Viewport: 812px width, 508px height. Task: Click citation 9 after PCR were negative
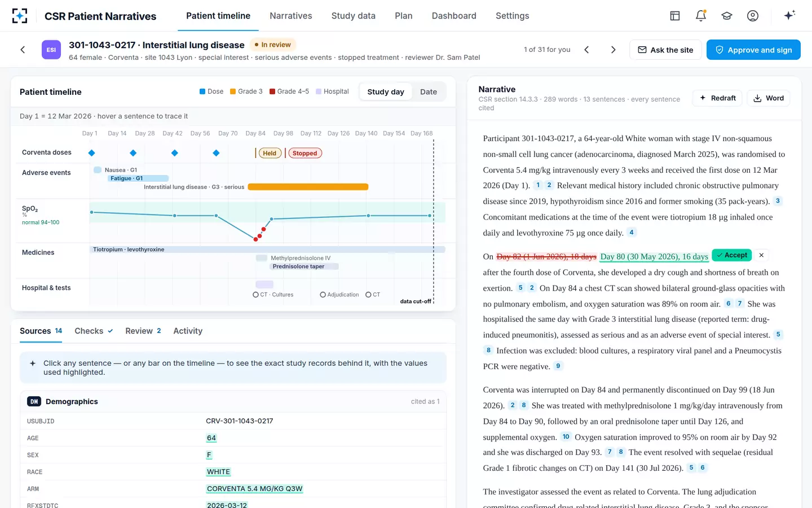(x=558, y=366)
